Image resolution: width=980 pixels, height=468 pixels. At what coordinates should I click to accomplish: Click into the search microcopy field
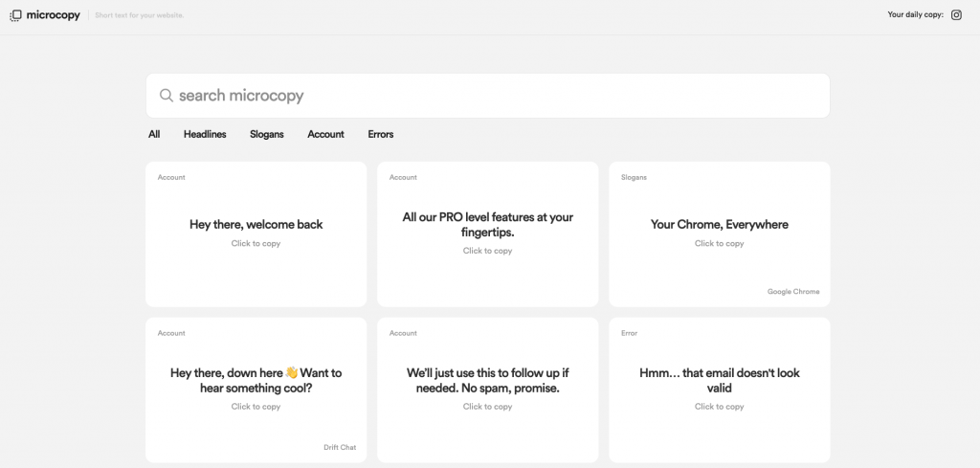[x=498, y=96]
